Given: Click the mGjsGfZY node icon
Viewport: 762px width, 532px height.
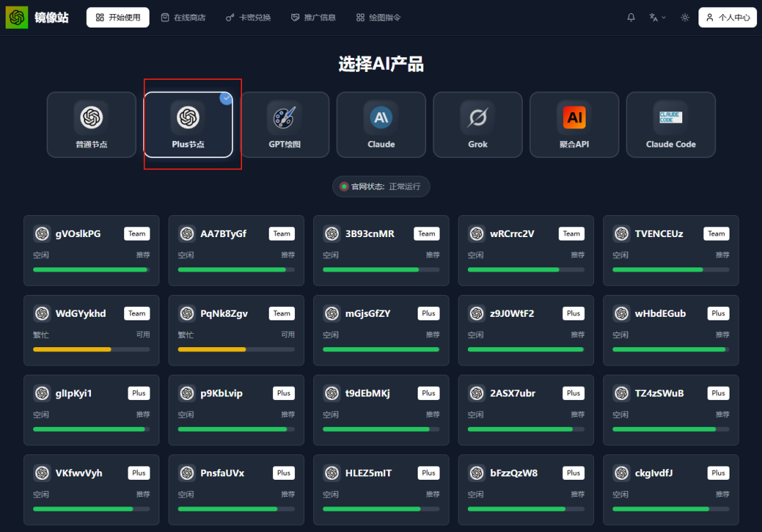Looking at the screenshot, I should tap(332, 313).
